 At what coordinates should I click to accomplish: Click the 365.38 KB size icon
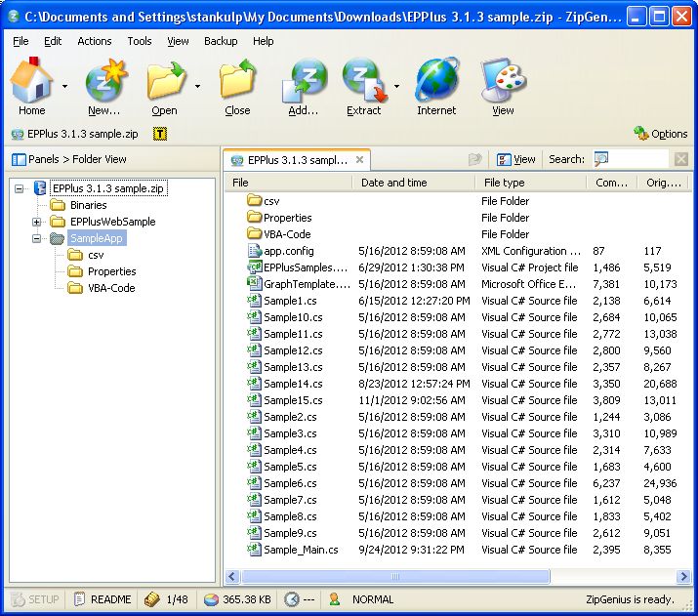(x=212, y=600)
